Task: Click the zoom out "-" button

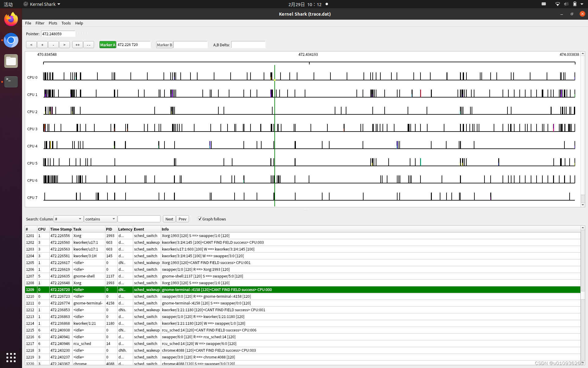Action: pyautogui.click(x=53, y=45)
